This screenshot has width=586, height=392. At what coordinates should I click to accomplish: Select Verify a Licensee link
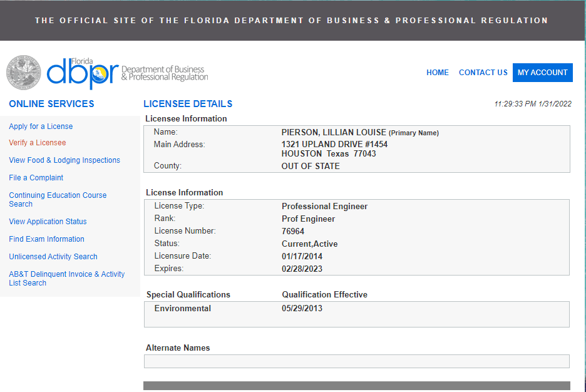pyautogui.click(x=37, y=143)
